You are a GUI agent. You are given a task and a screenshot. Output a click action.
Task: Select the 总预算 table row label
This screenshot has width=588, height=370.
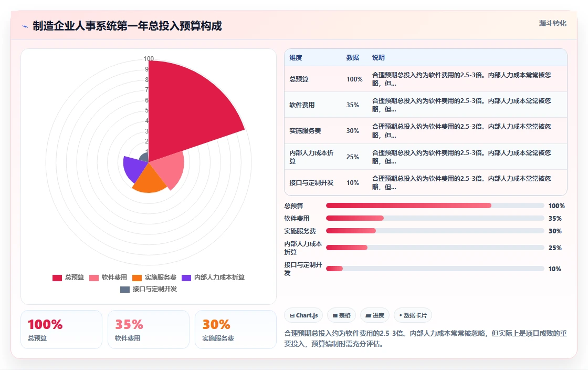coord(299,79)
